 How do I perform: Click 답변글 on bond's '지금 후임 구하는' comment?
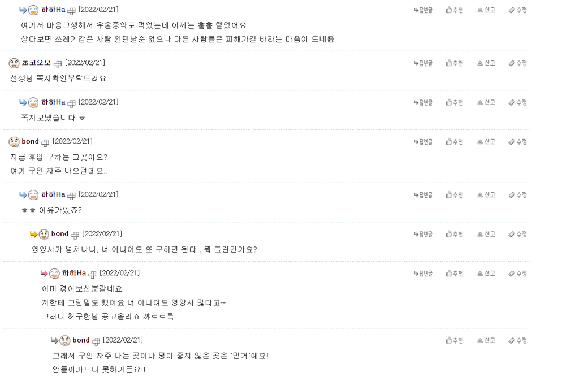click(x=423, y=142)
